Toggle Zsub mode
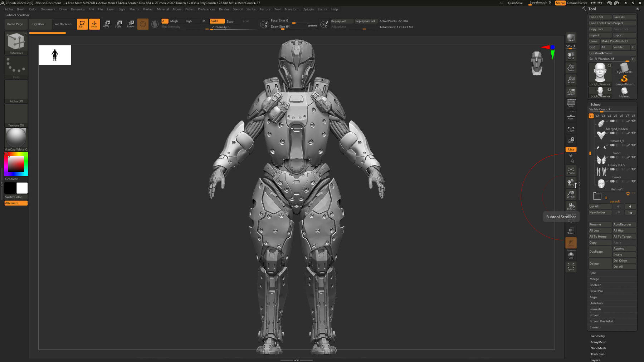This screenshot has height=362, width=644. tap(230, 21)
